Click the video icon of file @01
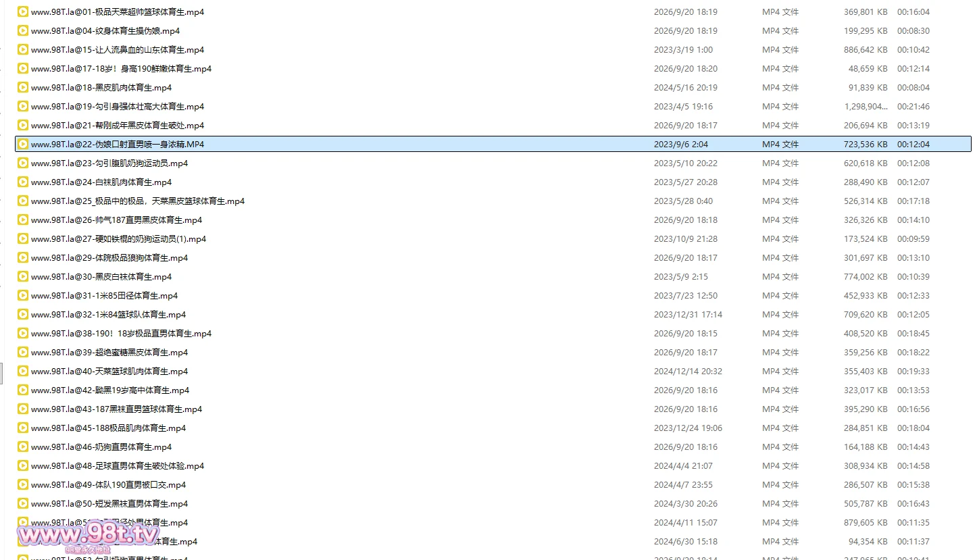 23,12
